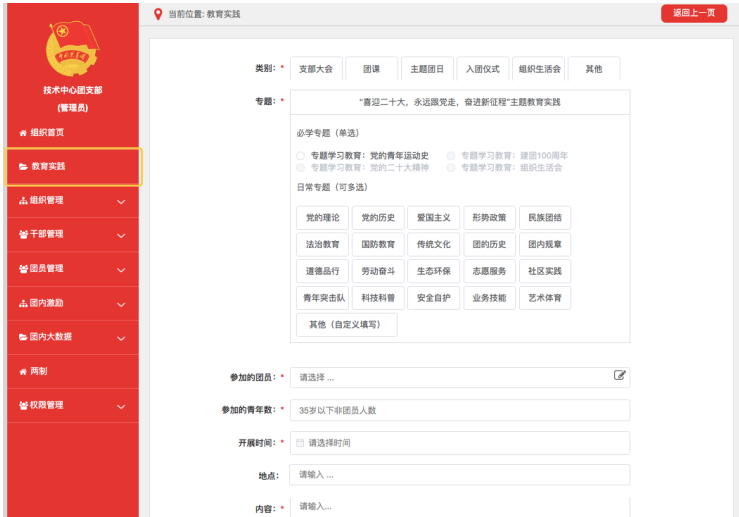
Task: Select the 志愿服务 topic button
Action: tap(489, 271)
